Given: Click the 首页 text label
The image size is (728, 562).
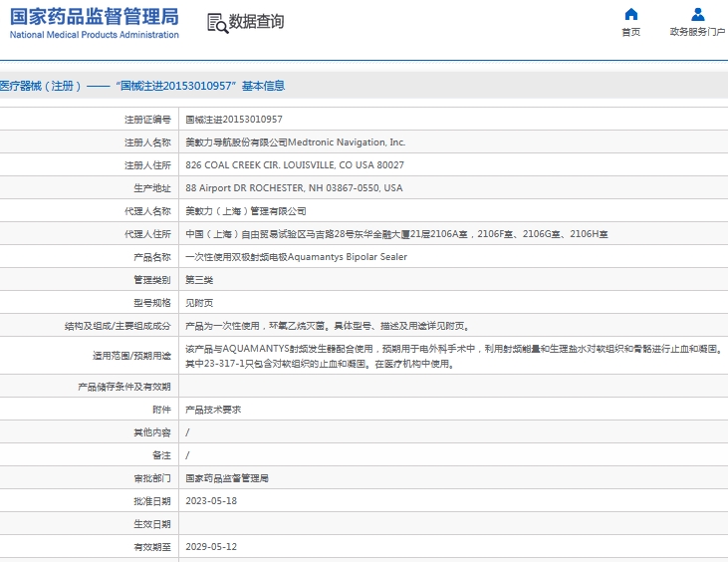Looking at the screenshot, I should click(631, 32).
